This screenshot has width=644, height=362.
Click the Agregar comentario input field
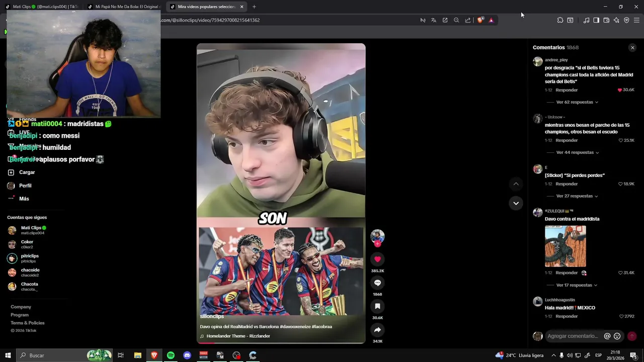(573, 336)
